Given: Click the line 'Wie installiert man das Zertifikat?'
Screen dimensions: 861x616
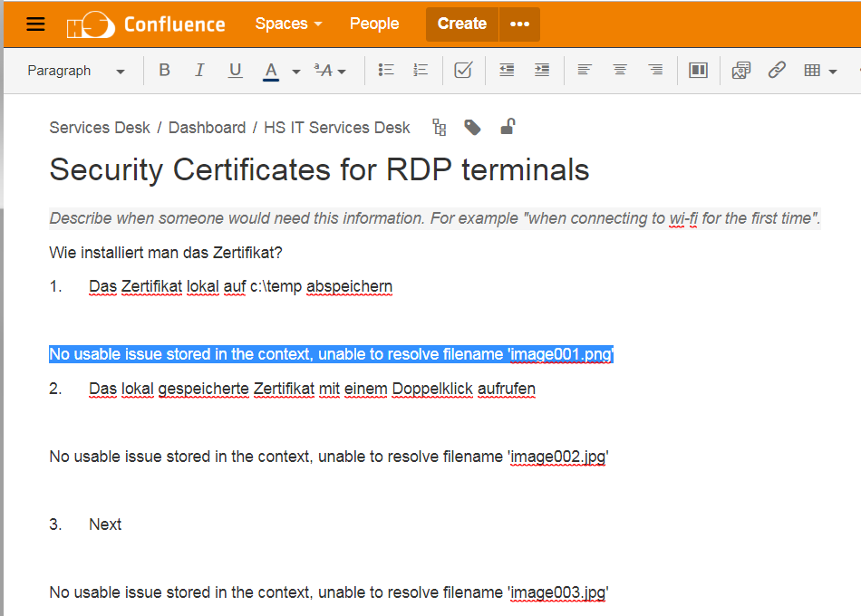Looking at the screenshot, I should (165, 253).
